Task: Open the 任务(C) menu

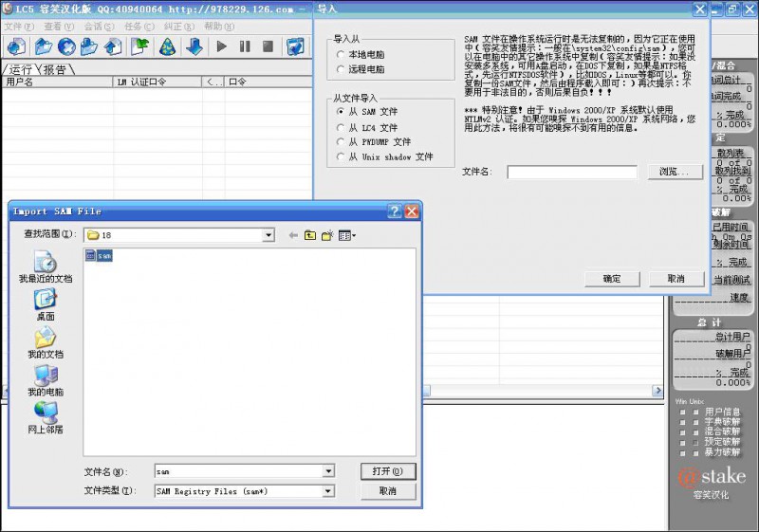Action: (x=139, y=27)
